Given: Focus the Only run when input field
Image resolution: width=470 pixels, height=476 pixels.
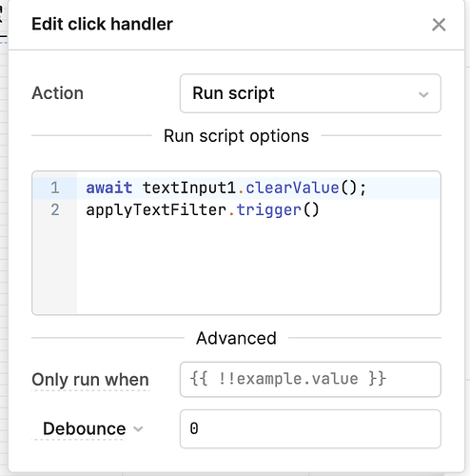Looking at the screenshot, I should pyautogui.click(x=310, y=379).
